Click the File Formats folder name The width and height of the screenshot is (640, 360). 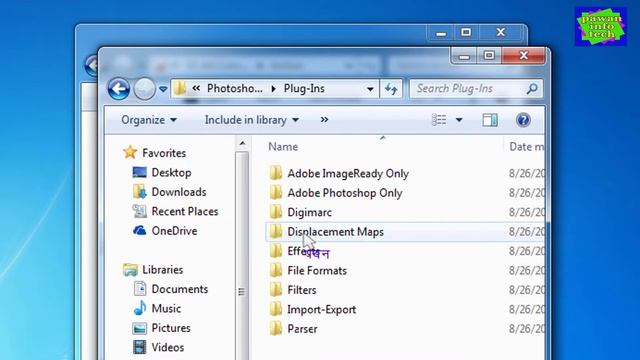click(x=317, y=271)
